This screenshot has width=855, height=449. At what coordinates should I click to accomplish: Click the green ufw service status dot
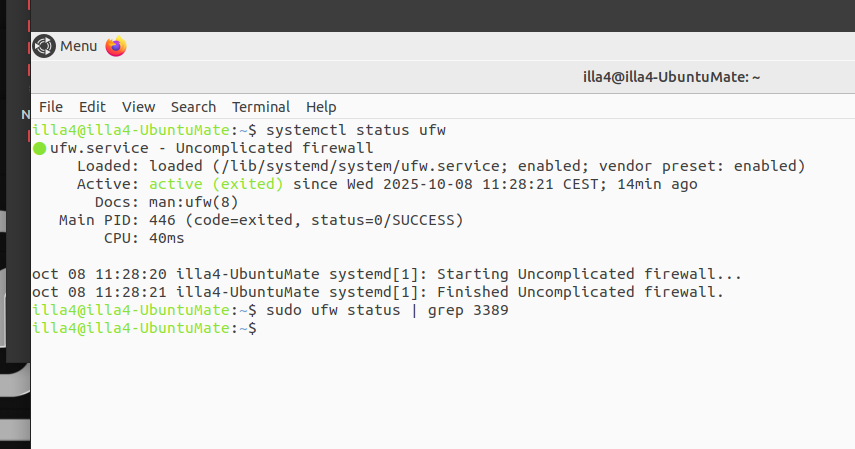40,148
